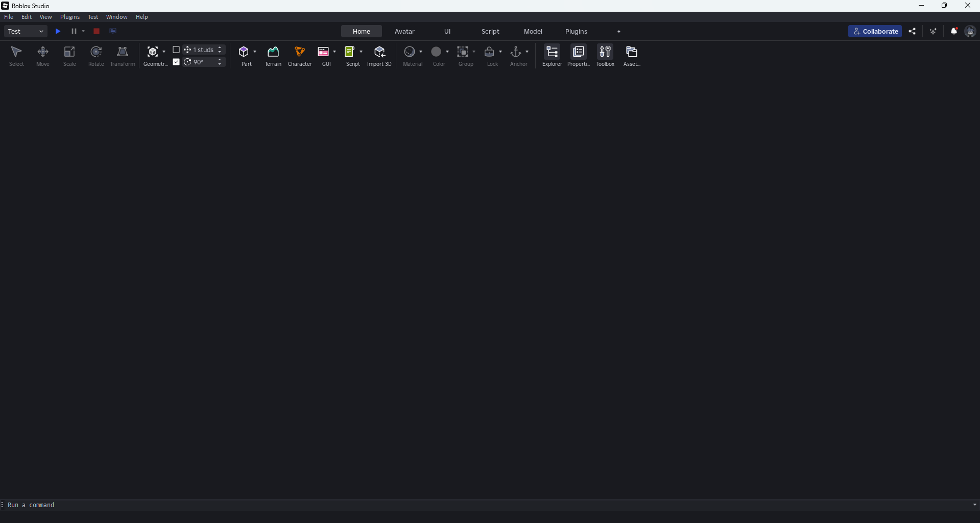Click the green Script icon
Screen dimensions: 980x523
(350, 52)
